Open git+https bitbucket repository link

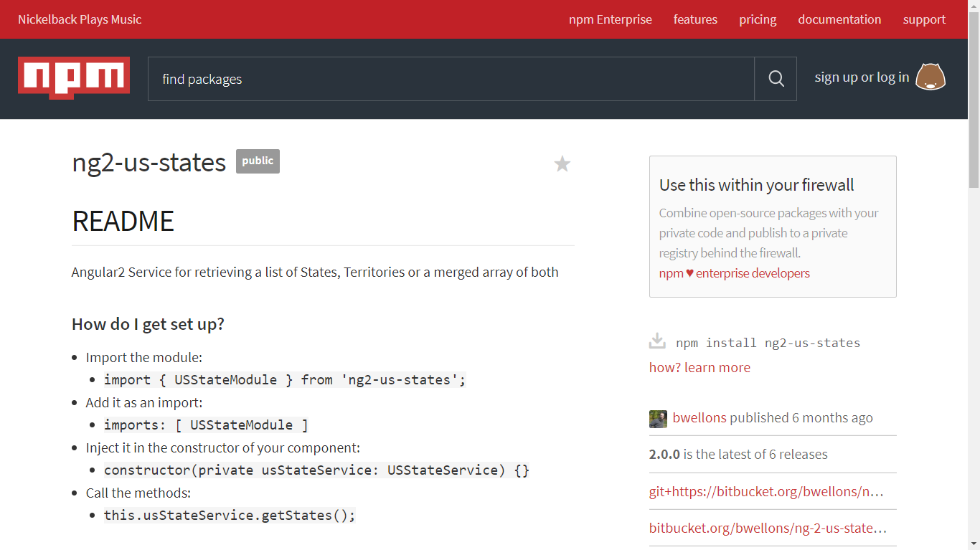point(766,491)
